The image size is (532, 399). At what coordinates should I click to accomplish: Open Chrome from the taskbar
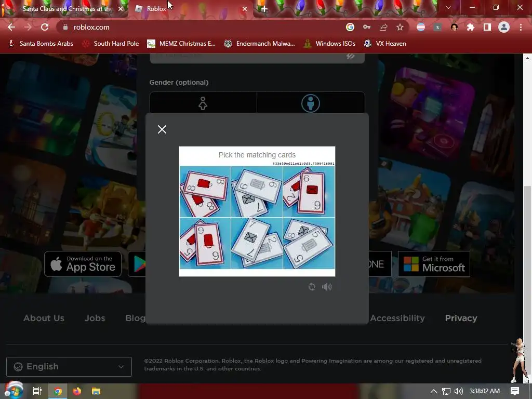[58, 391]
